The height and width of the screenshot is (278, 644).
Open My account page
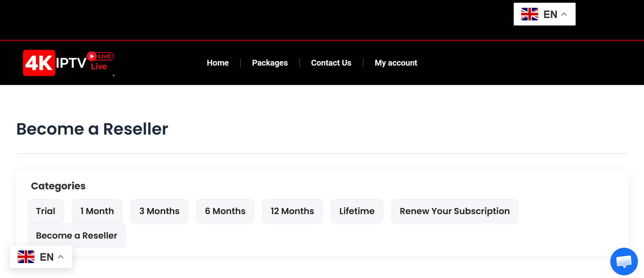tap(396, 63)
